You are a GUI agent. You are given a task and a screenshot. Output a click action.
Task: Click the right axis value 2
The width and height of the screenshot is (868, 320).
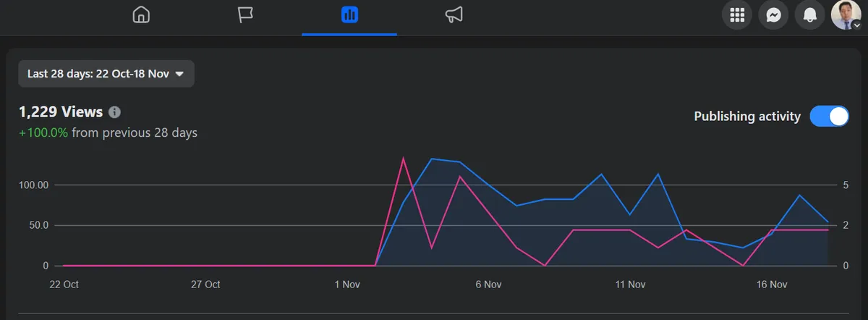[846, 226]
